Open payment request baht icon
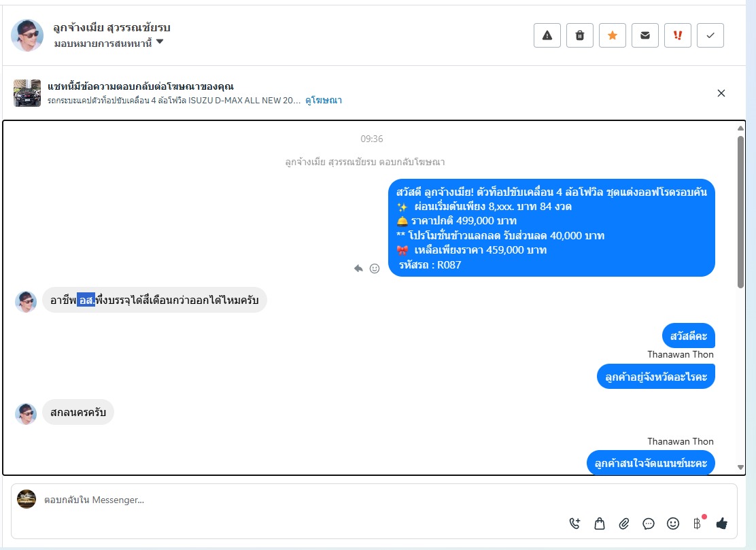Screen dimensions: 756x550 coord(698,523)
